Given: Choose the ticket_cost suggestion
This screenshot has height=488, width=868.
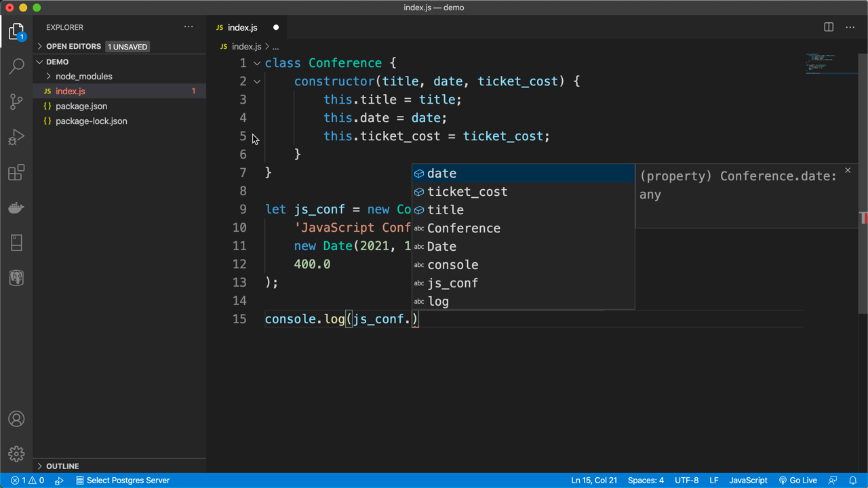Looking at the screenshot, I should pyautogui.click(x=523, y=192).
